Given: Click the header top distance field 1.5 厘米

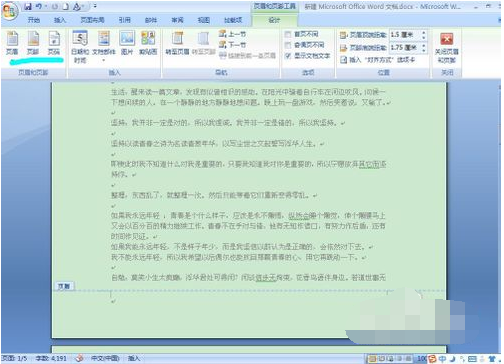Looking at the screenshot, I should (404, 35).
